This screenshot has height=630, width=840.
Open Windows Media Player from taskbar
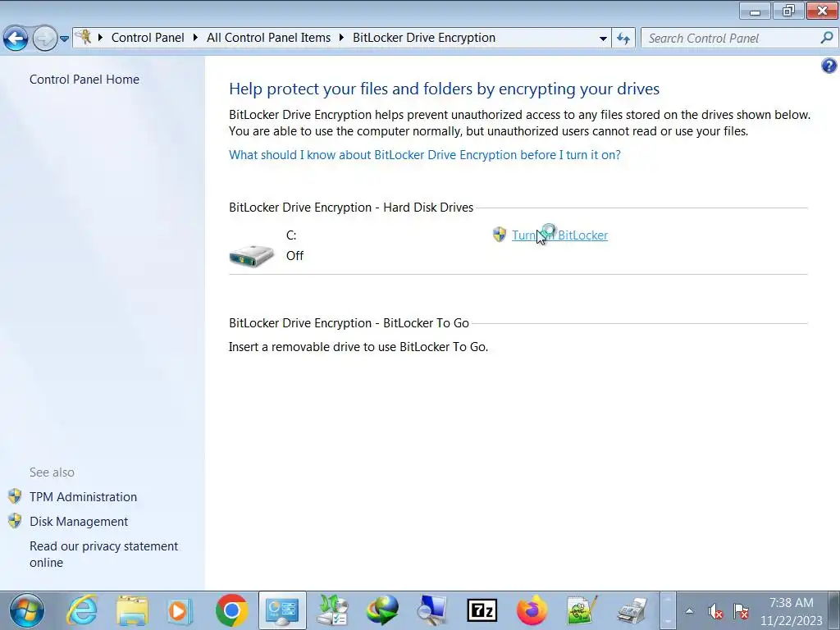pyautogui.click(x=180, y=610)
